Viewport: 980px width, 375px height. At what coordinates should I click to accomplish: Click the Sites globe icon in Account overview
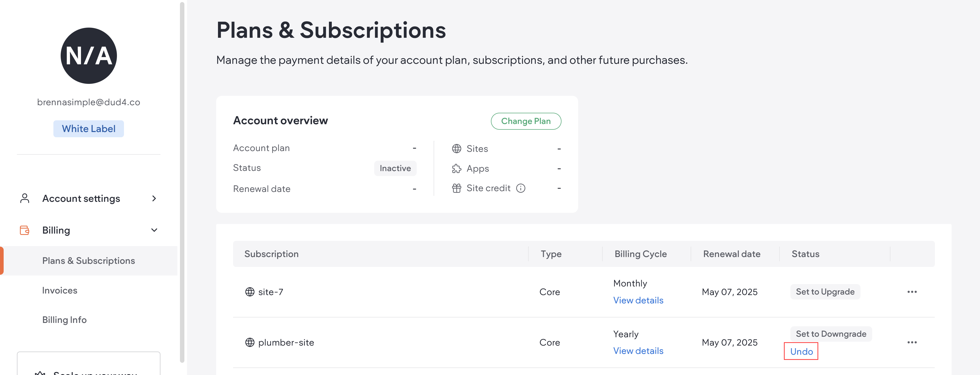coord(457,149)
